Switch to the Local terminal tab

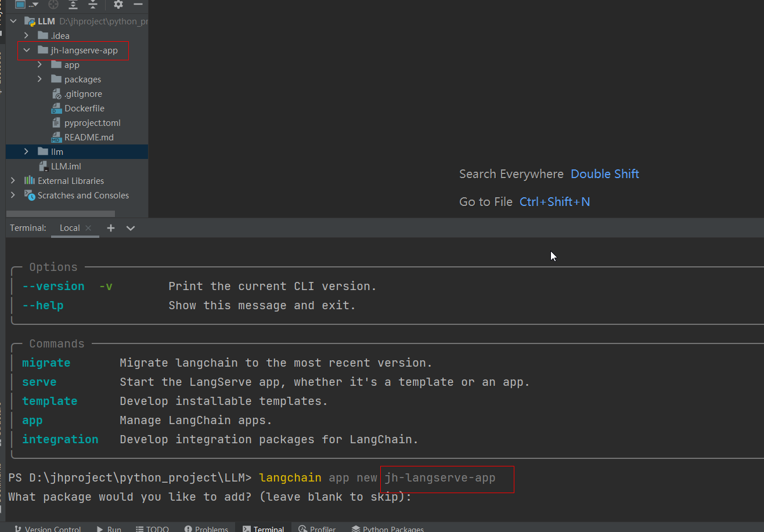[70, 228]
